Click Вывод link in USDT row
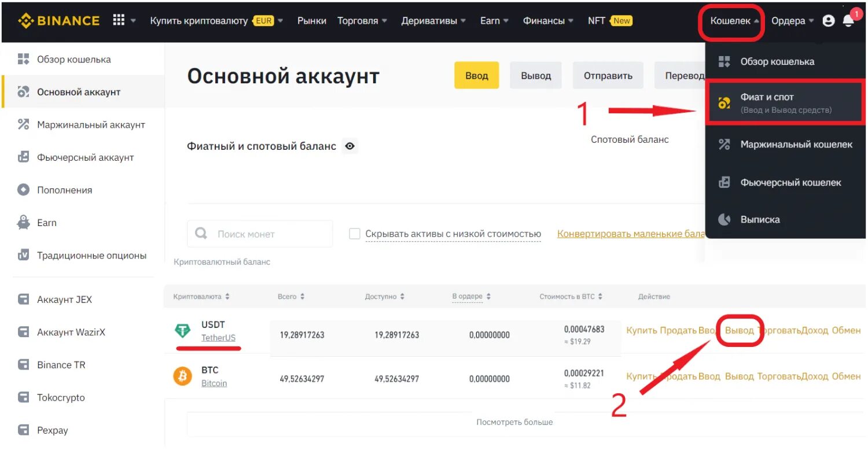Image resolution: width=868 pixels, height=451 pixels. coord(740,330)
